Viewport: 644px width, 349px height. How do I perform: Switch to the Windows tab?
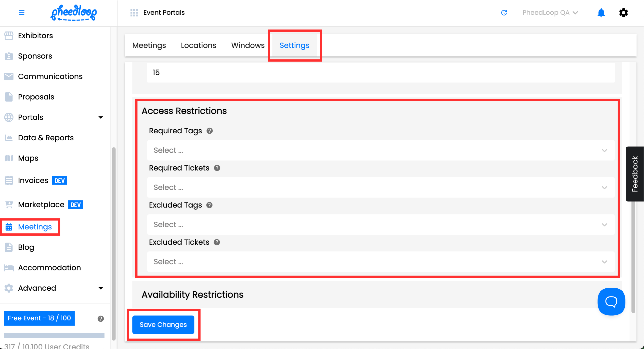[247, 45]
